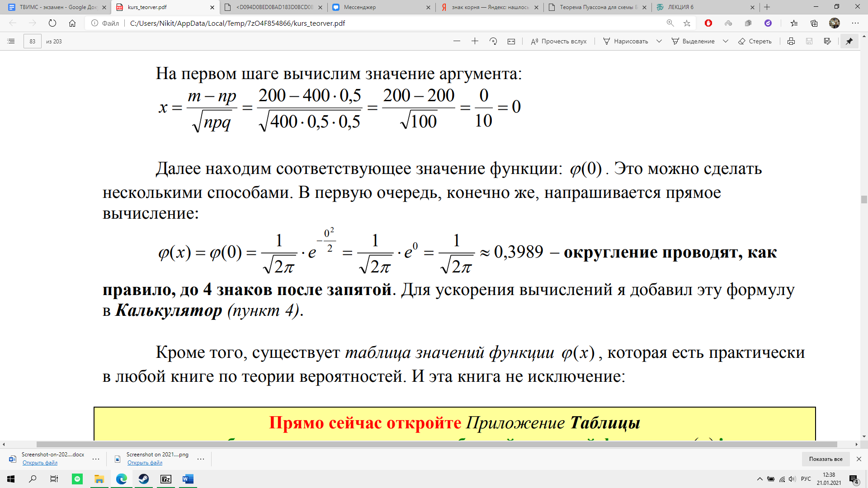Screen dimensions: 868x488
Task: Expand the Draw tool options arrow
Action: click(x=659, y=41)
